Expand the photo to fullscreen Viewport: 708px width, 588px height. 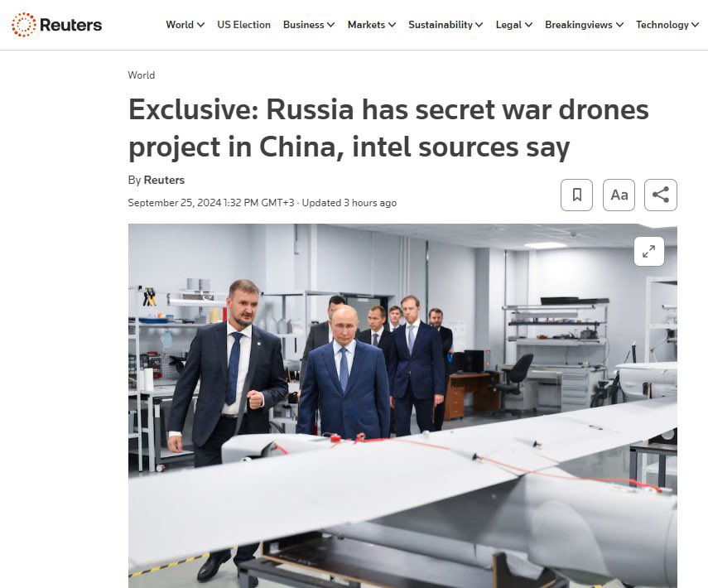tap(649, 251)
